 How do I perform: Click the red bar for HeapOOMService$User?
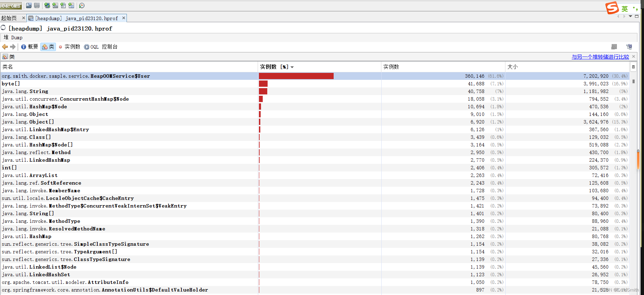(x=296, y=76)
